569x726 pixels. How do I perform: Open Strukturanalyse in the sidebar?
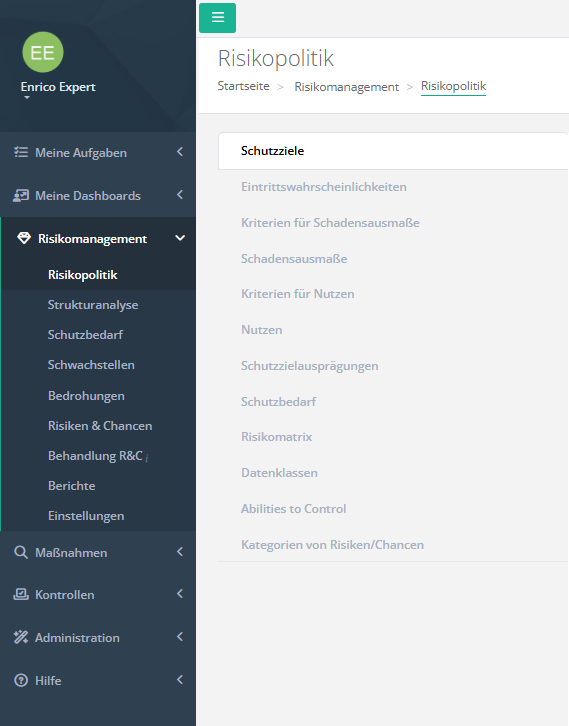click(x=93, y=305)
